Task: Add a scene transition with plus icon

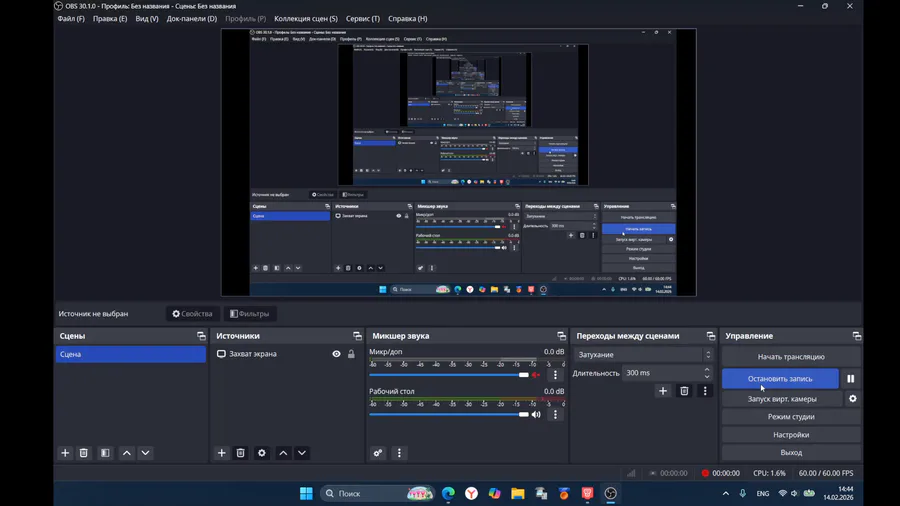Action: [663, 391]
